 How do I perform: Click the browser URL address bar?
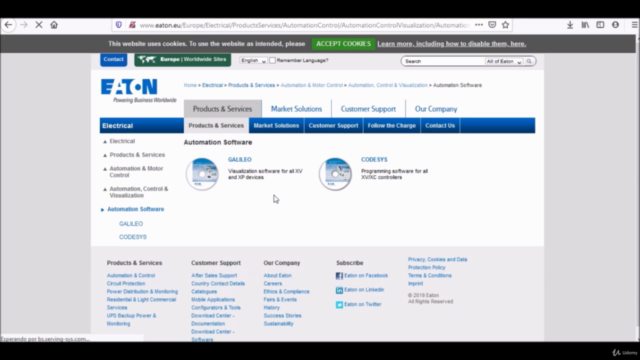pos(304,25)
